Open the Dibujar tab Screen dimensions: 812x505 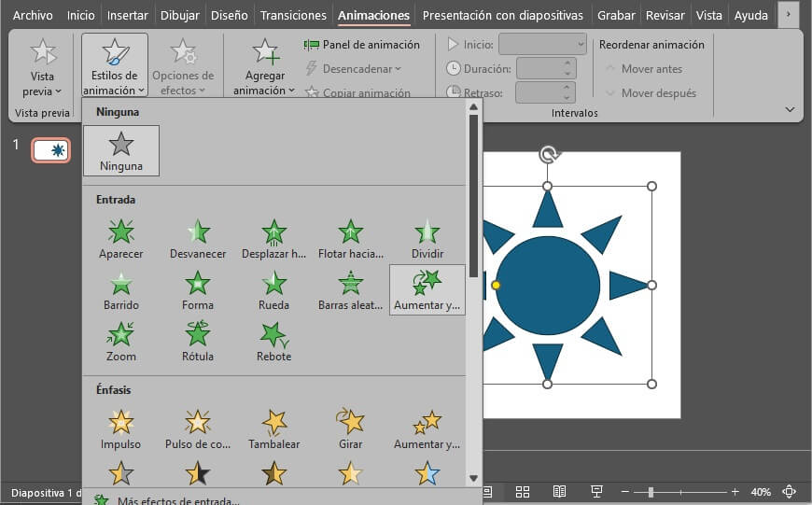pos(179,16)
